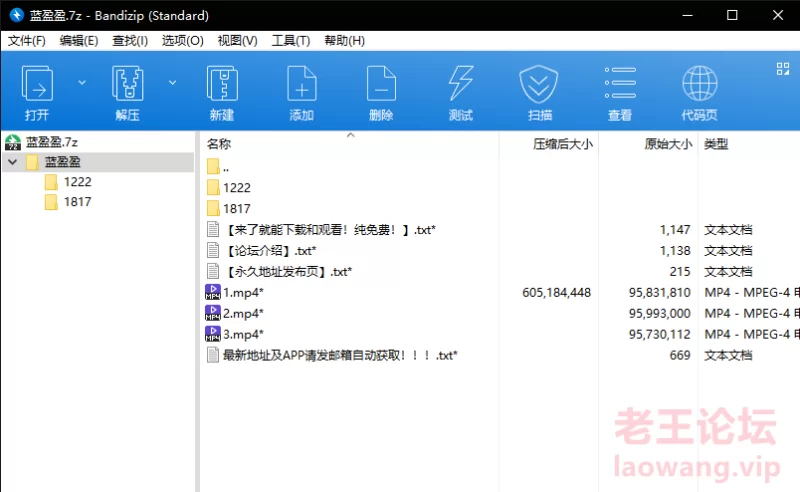Collapse the 蓝盈盈 folder tree node
Screen dimensions: 800x492
[x=13, y=162]
